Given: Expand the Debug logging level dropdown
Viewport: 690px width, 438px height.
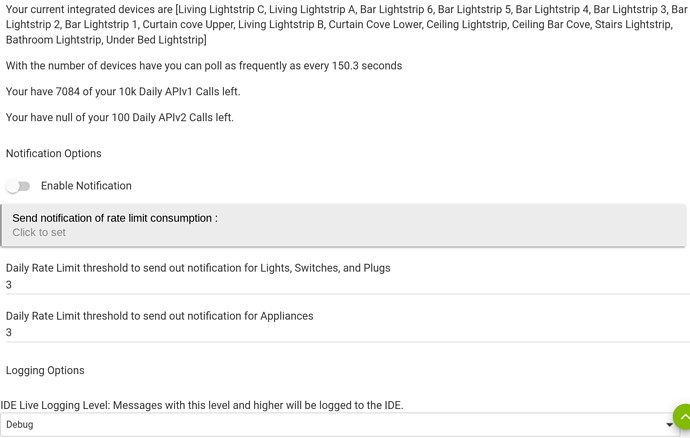Looking at the screenshot, I should click(339, 425).
